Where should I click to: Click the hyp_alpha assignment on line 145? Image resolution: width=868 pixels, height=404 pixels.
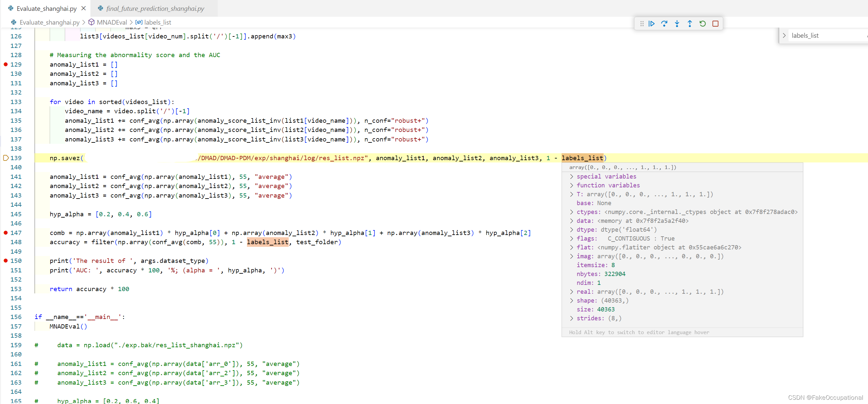pyautogui.click(x=101, y=214)
